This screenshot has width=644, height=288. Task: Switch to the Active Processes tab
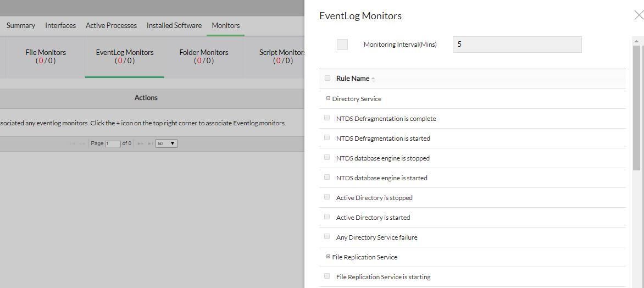point(111,25)
